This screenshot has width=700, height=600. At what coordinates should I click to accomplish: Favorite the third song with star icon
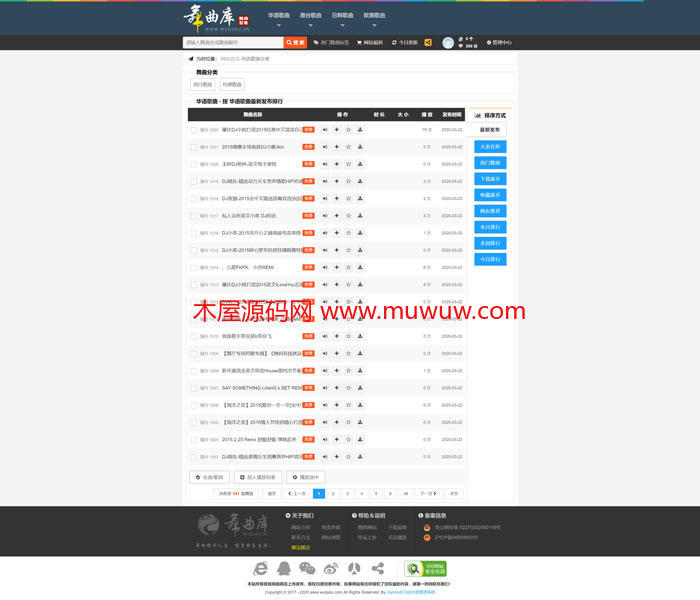(x=349, y=164)
